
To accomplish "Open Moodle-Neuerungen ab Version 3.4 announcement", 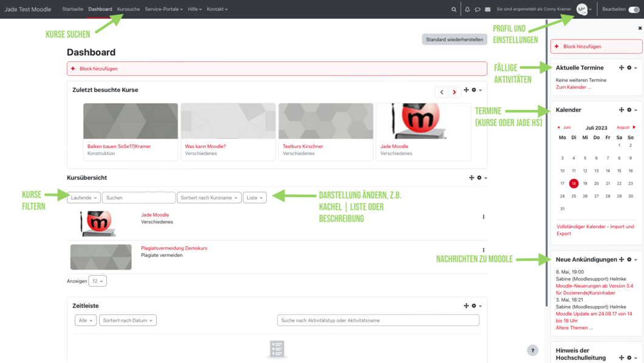I will point(594,289).
